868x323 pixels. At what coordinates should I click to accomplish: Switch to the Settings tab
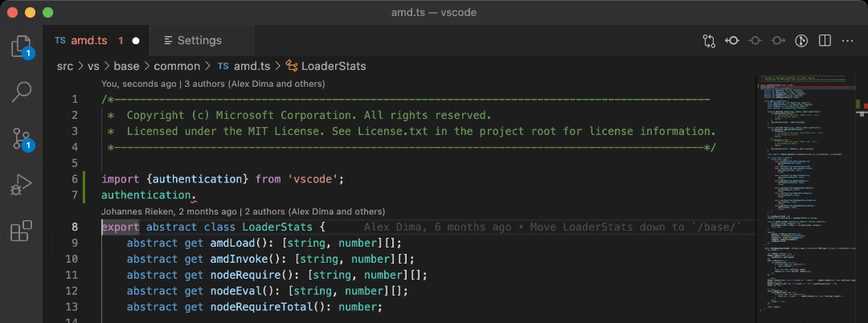click(x=202, y=40)
